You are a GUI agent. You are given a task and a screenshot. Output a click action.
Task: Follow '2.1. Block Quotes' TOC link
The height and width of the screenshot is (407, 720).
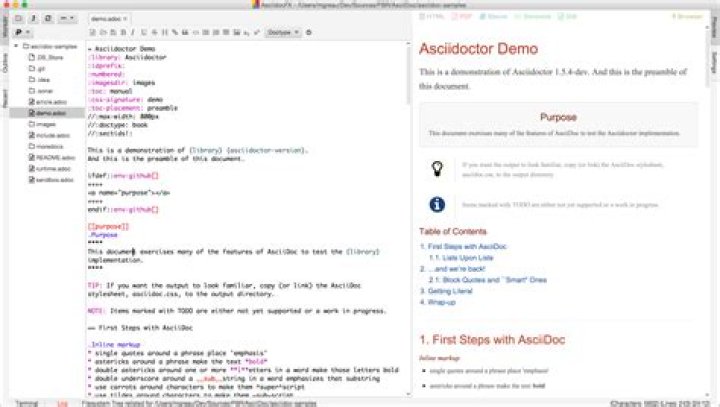(x=488, y=280)
